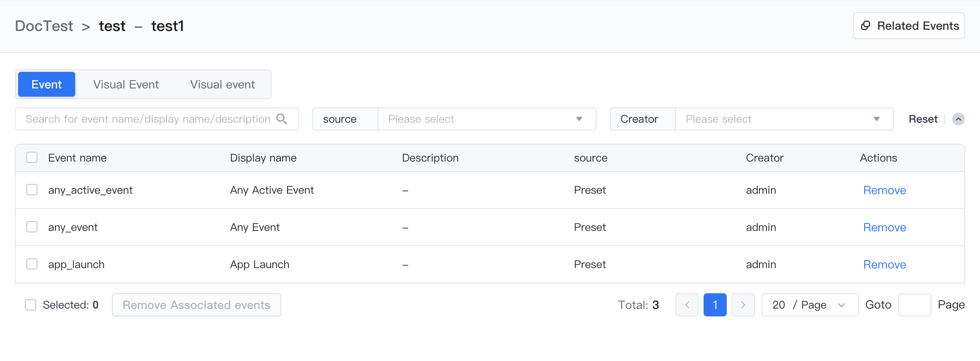
Task: Check the any_event row checkbox
Action: coord(32,227)
